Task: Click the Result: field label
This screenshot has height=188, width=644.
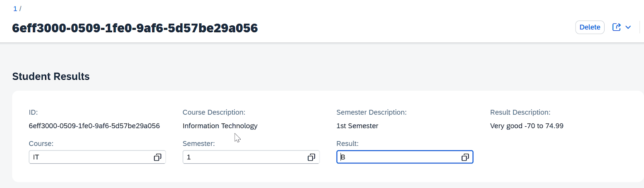Action: (x=347, y=144)
